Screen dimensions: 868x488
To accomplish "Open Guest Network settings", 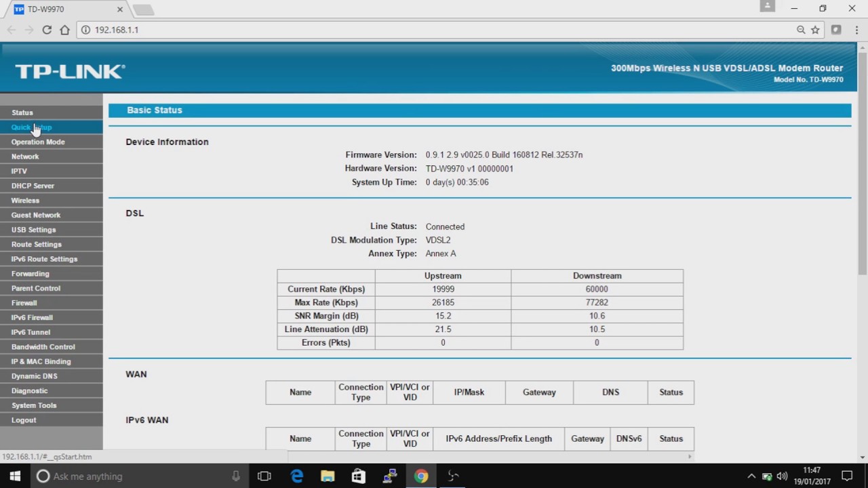I will point(52,215).
